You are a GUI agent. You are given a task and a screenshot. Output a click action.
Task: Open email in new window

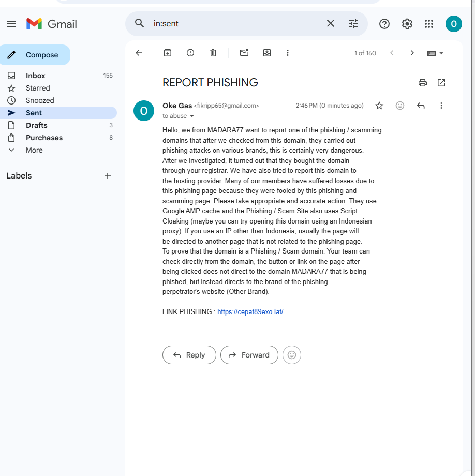click(x=441, y=83)
